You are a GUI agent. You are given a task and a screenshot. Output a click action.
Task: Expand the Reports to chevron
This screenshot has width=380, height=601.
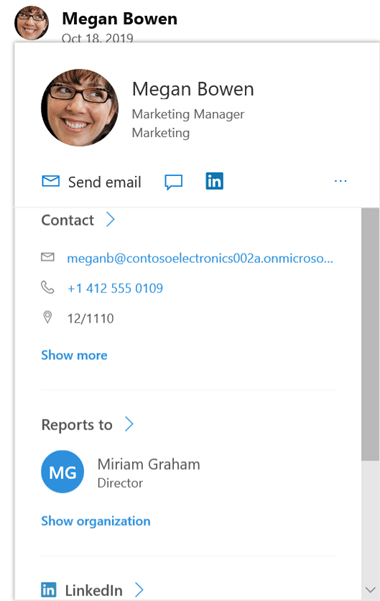[x=129, y=424]
